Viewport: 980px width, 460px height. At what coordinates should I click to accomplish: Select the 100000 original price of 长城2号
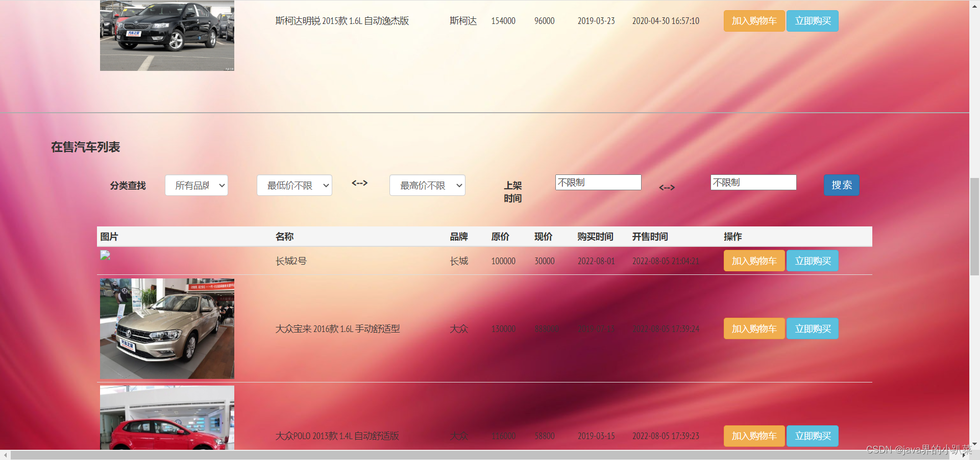point(503,261)
